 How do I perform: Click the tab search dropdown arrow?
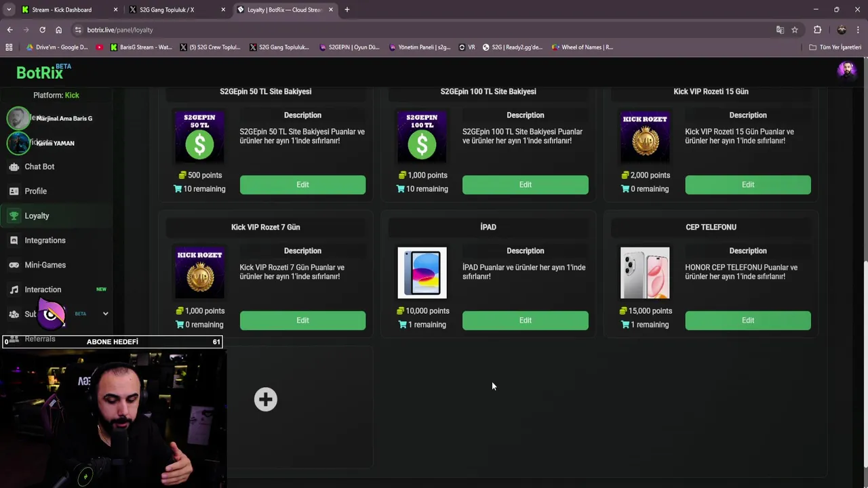coord(9,9)
